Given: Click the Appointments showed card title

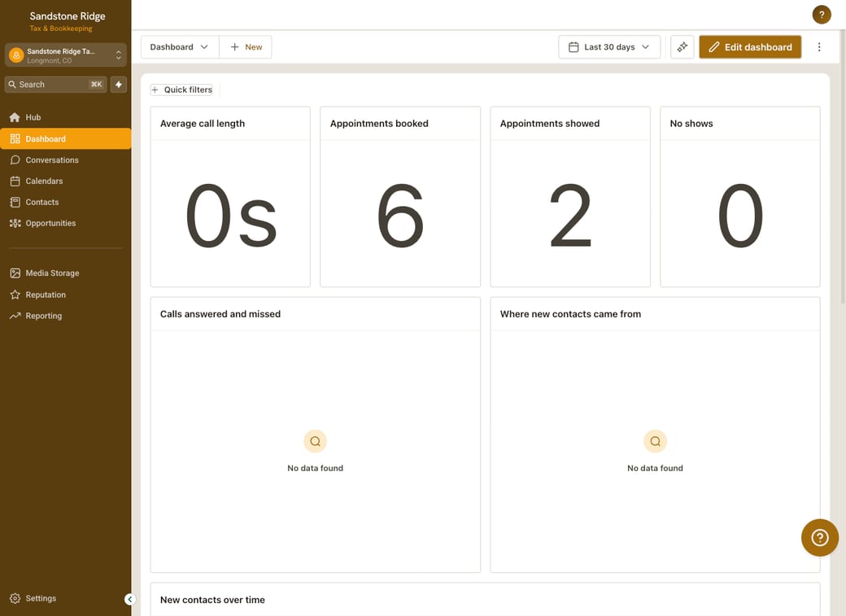Looking at the screenshot, I should click(x=550, y=124).
